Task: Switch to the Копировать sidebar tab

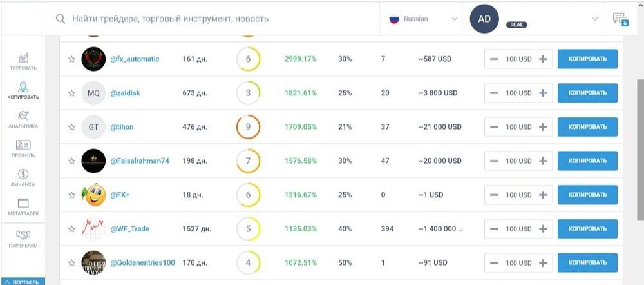Action: coord(23,90)
